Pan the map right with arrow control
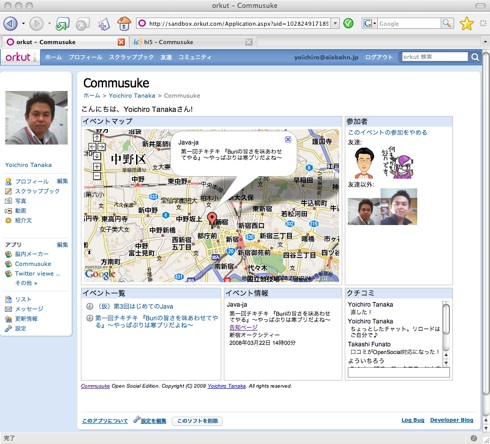This screenshot has height=444, width=490. [102, 147]
